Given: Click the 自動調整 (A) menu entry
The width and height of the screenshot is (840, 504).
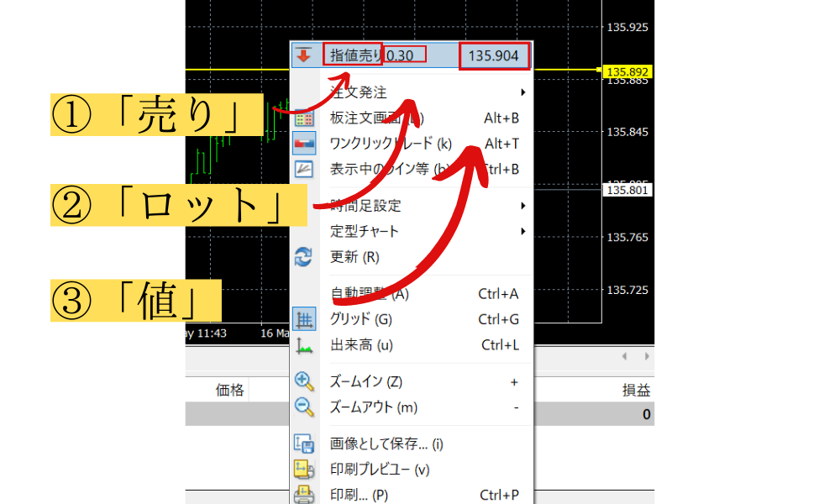Looking at the screenshot, I should point(370,294).
